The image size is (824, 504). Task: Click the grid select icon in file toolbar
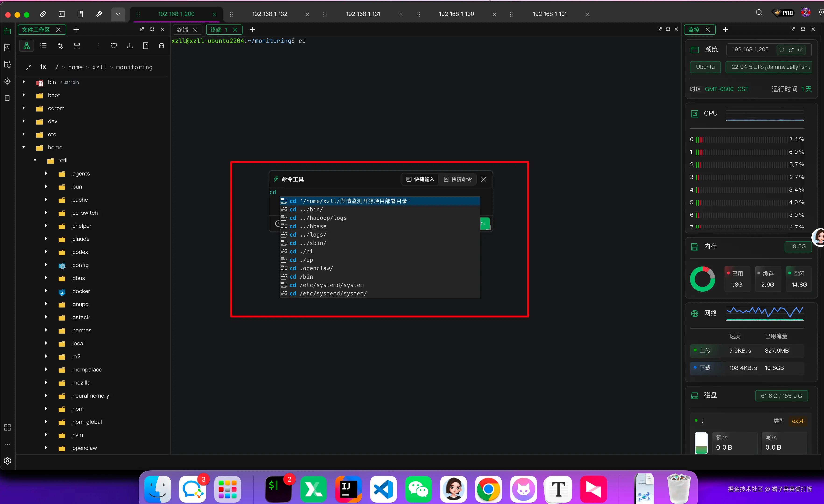pos(77,46)
